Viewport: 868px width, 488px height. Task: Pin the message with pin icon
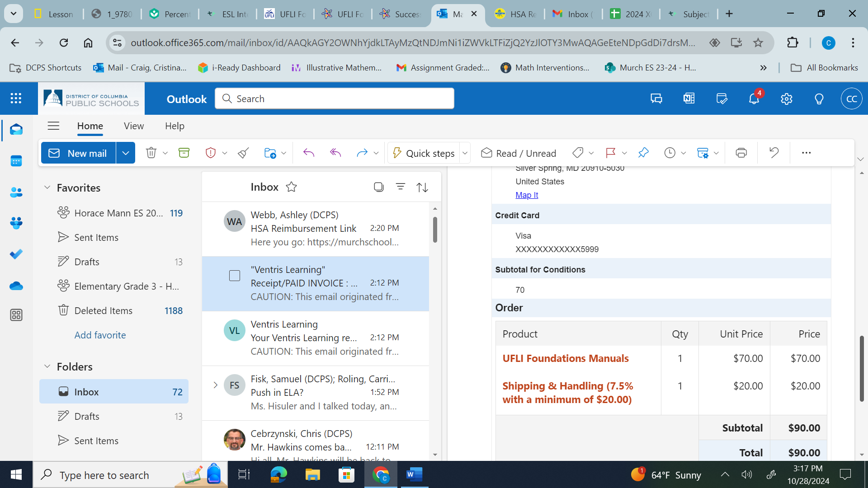pos(643,153)
